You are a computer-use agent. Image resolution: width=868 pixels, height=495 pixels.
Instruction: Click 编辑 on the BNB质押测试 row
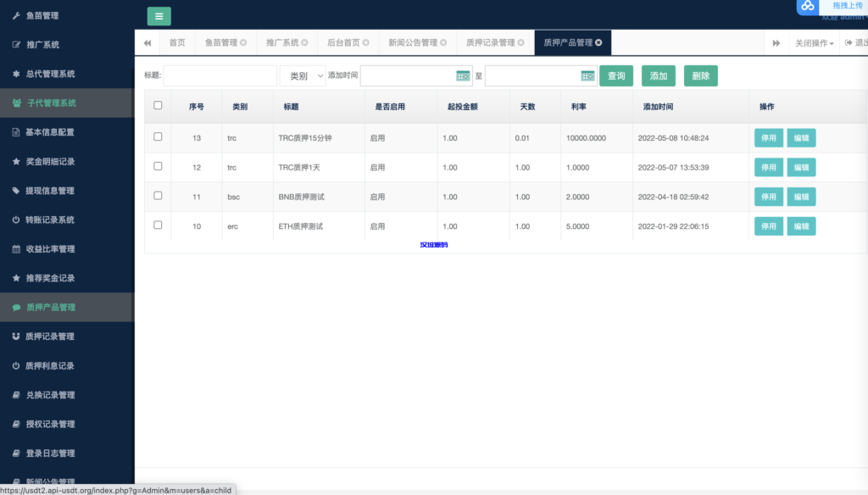point(800,196)
